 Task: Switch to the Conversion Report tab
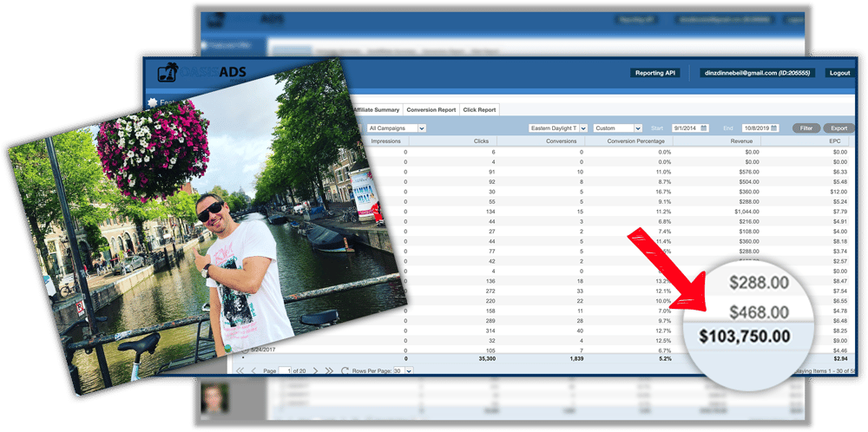[x=431, y=109]
